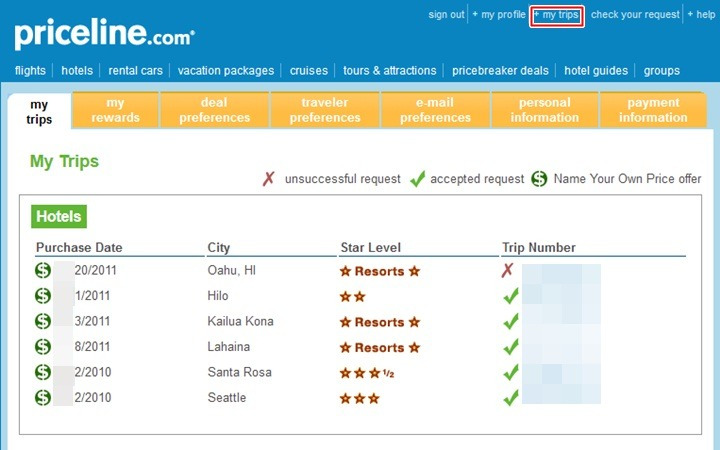
Task: Click the City column header
Action: click(219, 248)
